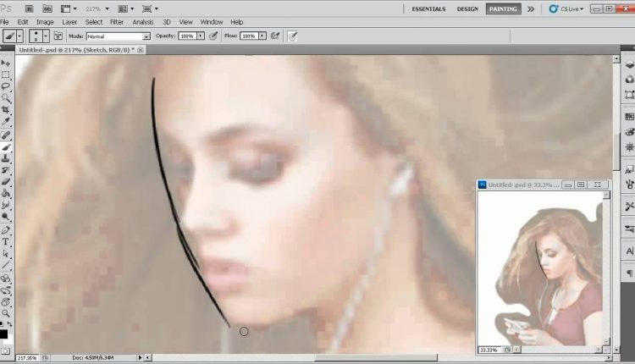Open the Flow slider arrow
The image size is (635, 364).
262,36
